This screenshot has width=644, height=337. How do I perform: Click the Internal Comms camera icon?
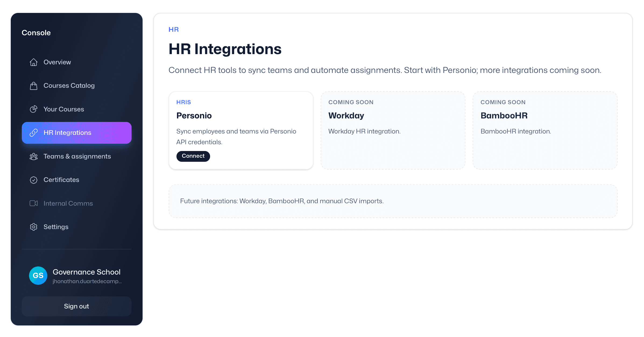click(33, 203)
